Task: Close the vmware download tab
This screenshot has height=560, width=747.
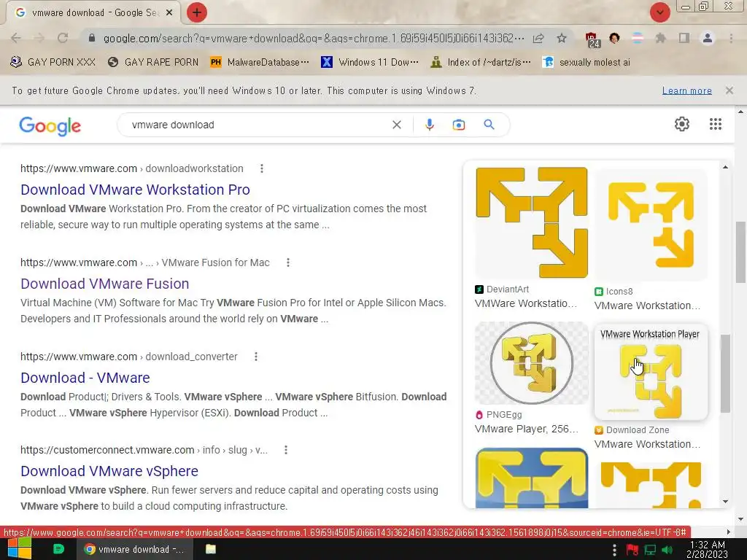Action: pyautogui.click(x=169, y=12)
